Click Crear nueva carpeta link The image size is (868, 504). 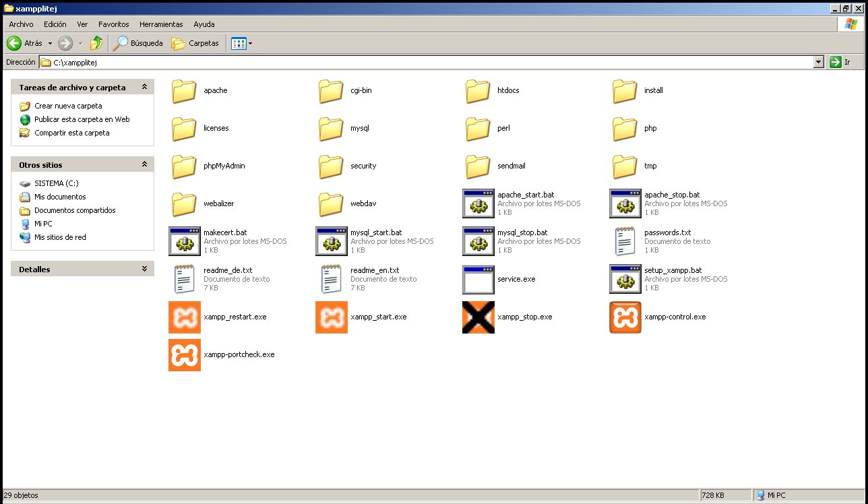[68, 106]
